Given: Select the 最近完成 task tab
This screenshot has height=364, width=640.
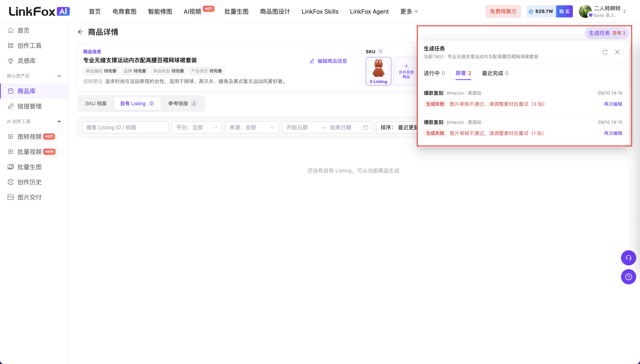Looking at the screenshot, I should [495, 73].
